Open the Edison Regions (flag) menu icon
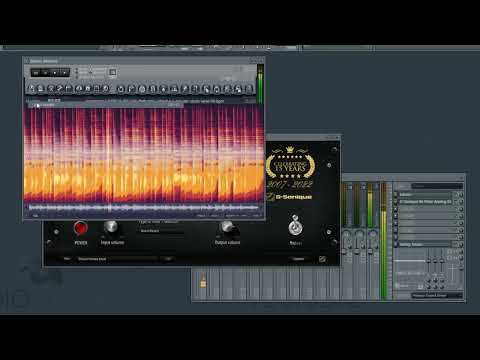 [68, 89]
